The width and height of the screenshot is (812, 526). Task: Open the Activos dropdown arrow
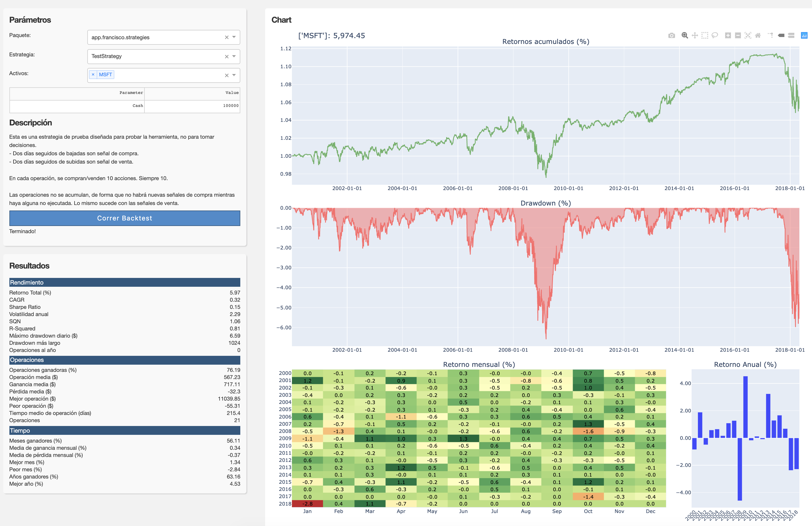point(234,75)
